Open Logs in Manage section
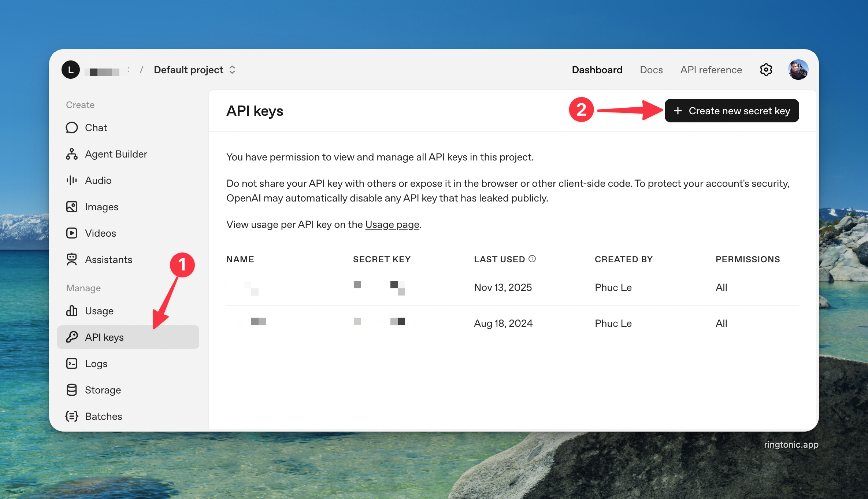 (x=96, y=364)
